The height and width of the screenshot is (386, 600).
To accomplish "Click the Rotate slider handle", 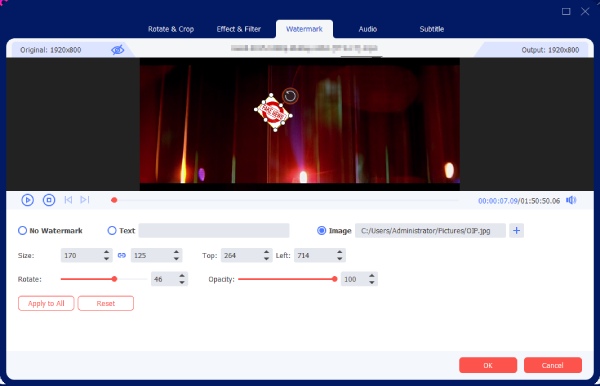I will pos(114,279).
